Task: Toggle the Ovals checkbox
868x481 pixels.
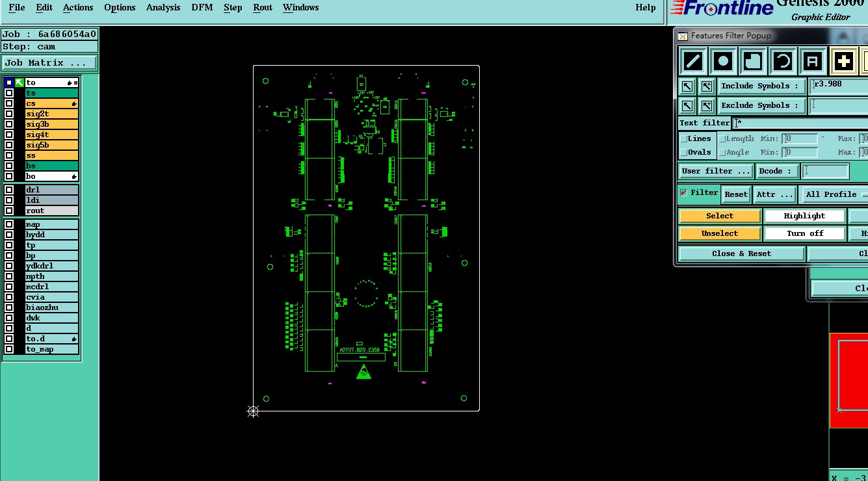Action: tap(684, 152)
